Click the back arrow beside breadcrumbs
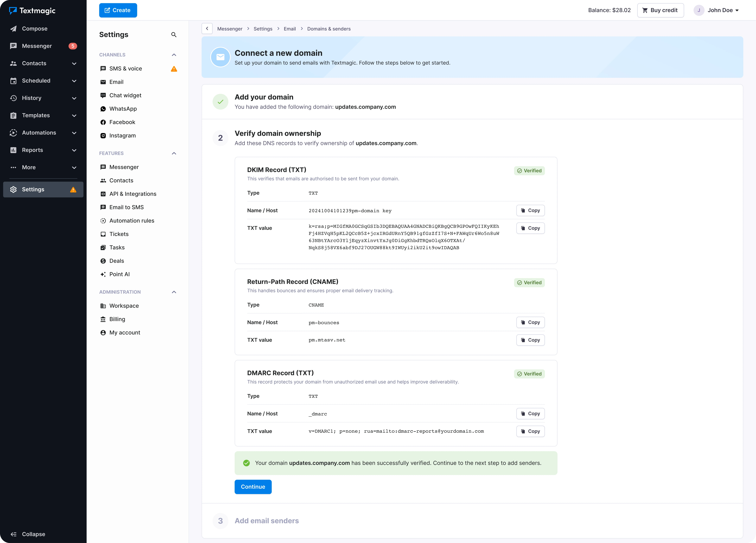This screenshot has height=543, width=756. click(207, 29)
